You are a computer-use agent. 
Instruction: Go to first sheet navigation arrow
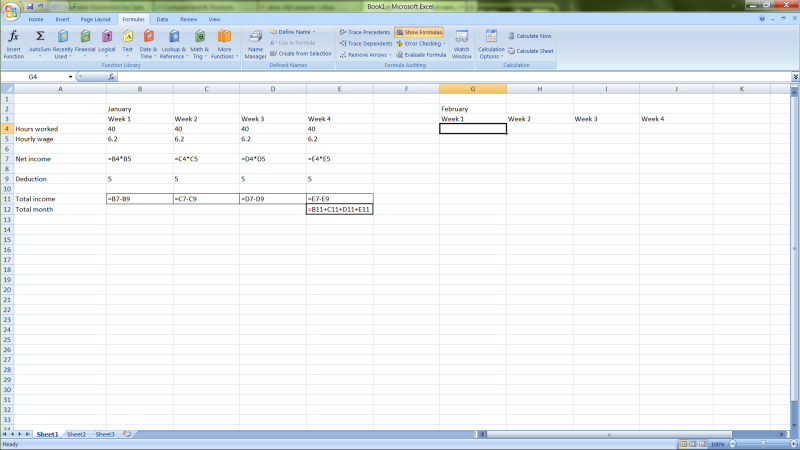(x=5, y=434)
